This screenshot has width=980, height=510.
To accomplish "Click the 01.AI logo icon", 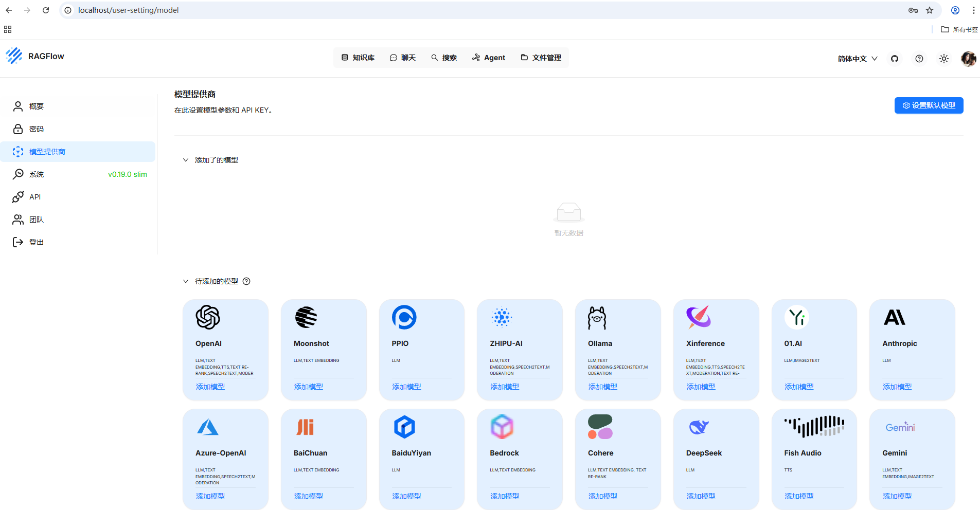I will pyautogui.click(x=796, y=317).
